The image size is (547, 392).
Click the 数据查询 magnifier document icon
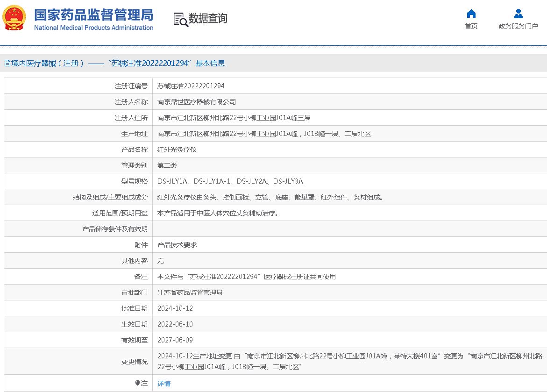coord(180,19)
